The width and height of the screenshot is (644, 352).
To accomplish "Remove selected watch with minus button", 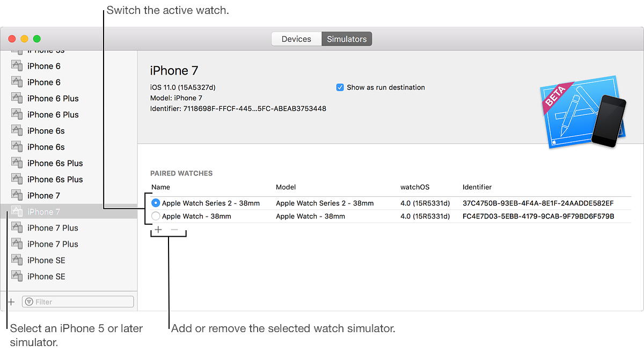I will pos(174,230).
